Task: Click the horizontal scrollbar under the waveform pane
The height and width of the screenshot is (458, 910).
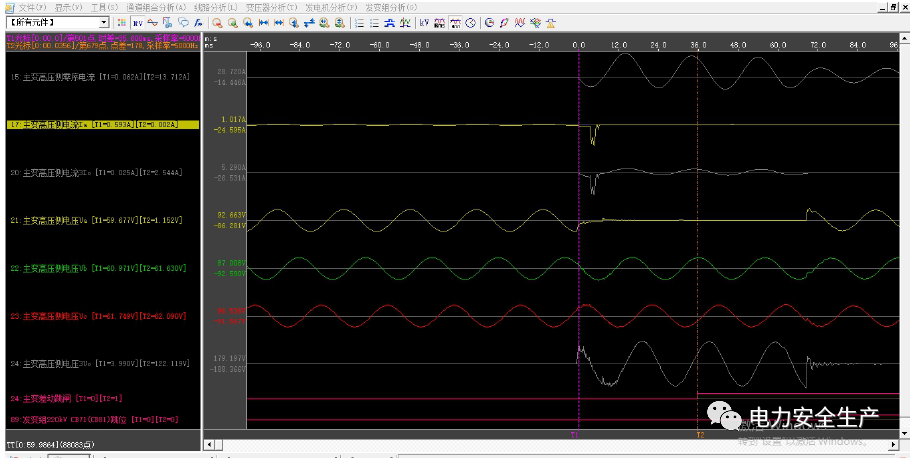Action: 552,444
